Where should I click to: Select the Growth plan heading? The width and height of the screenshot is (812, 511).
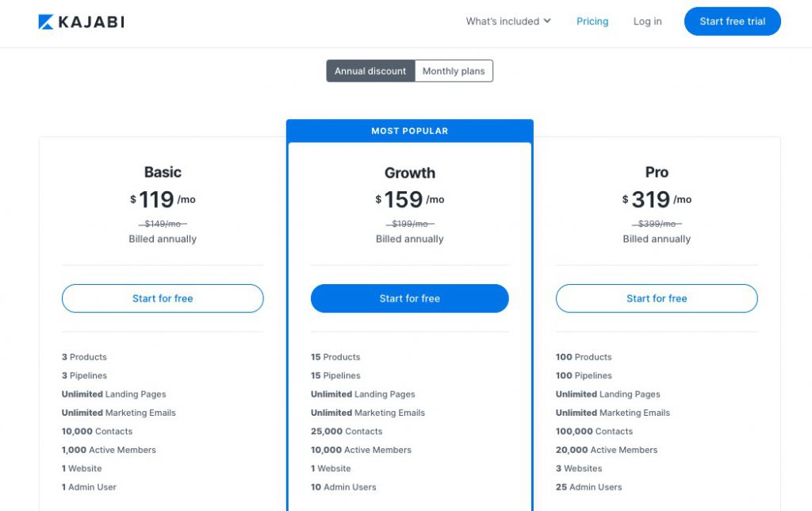coord(410,172)
